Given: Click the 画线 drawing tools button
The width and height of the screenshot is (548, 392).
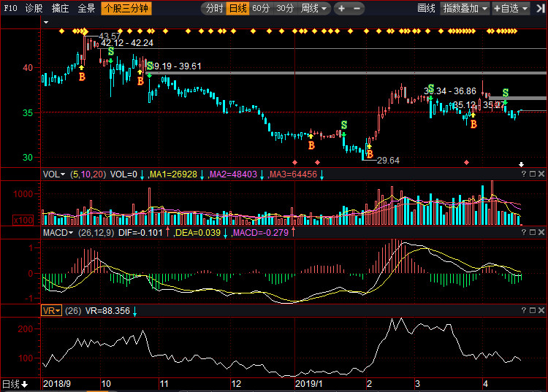Looking at the screenshot, I should (x=426, y=9).
